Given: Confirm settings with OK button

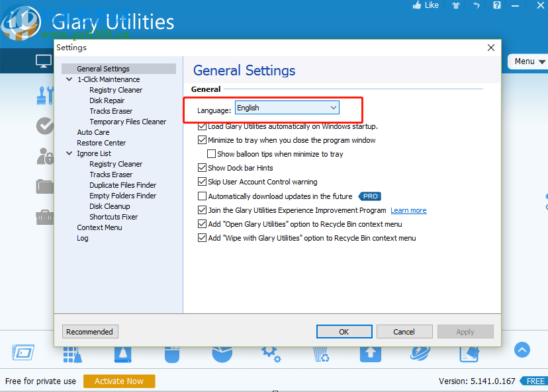Looking at the screenshot, I should (x=344, y=332).
